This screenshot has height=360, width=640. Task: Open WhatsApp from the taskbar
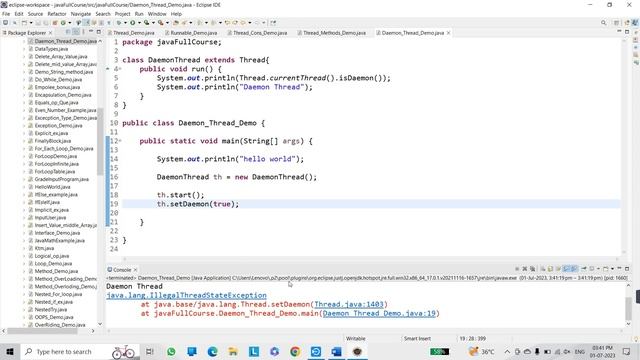(x=171, y=351)
